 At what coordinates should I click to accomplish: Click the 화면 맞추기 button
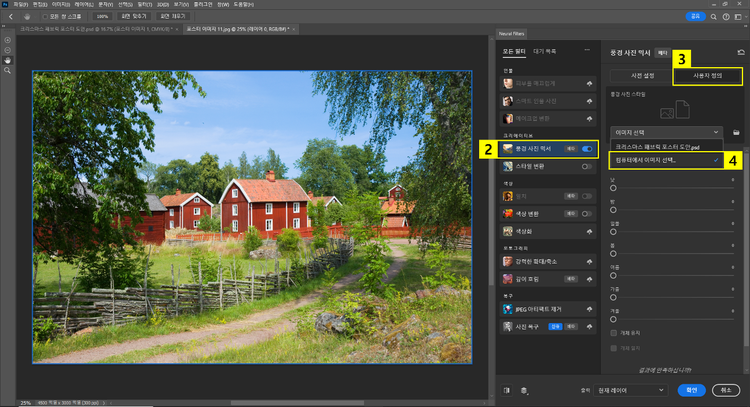coord(134,17)
